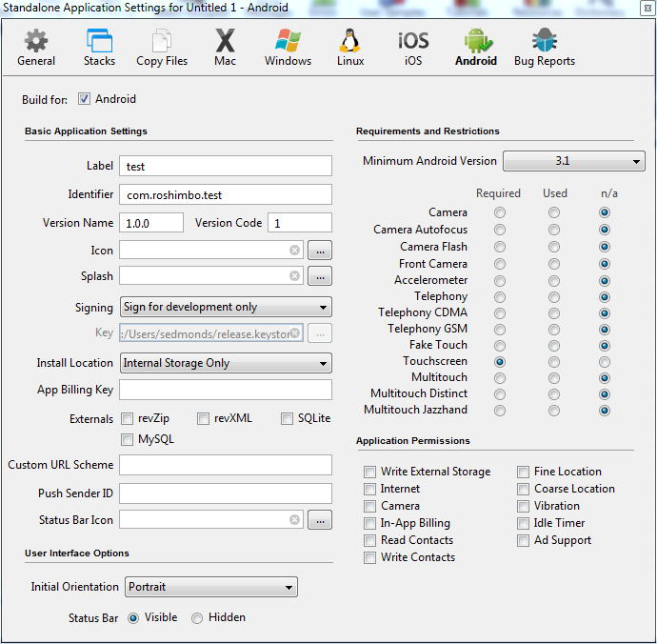Open the iOS build settings icon
Viewport: 657px width, 644px height.
coord(413,43)
